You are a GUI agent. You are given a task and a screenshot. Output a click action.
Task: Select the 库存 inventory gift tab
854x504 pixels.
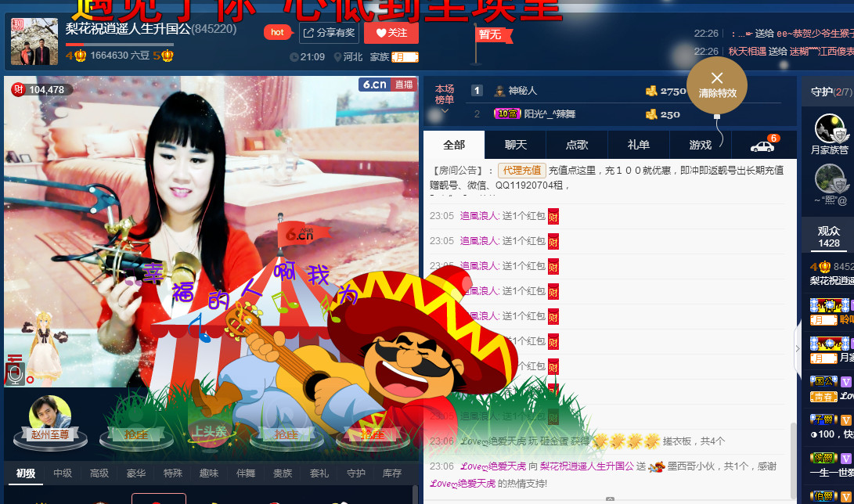coord(392,473)
